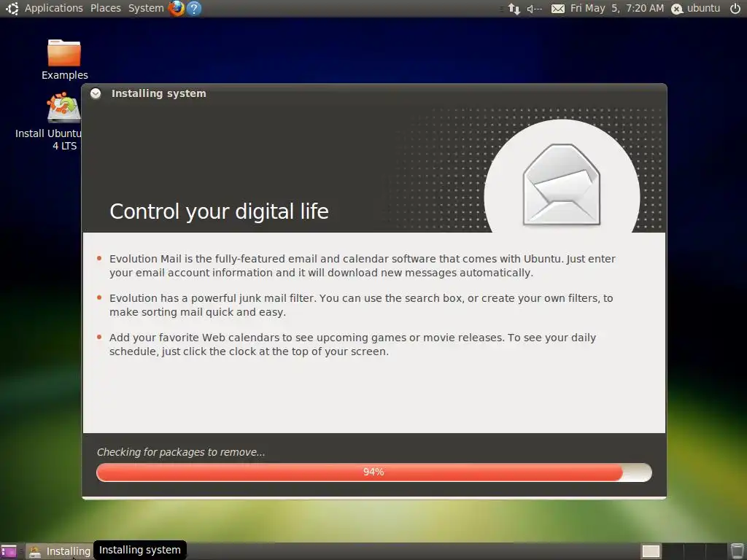Image resolution: width=747 pixels, height=560 pixels.
Task: Open the network connection indicator
Action: coord(514,9)
